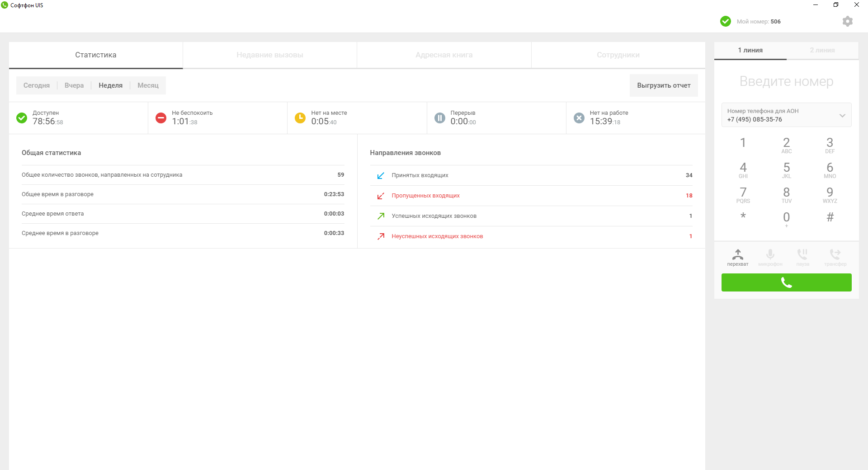
Task: Select the 'Сегодня' period filter
Action: pos(37,85)
